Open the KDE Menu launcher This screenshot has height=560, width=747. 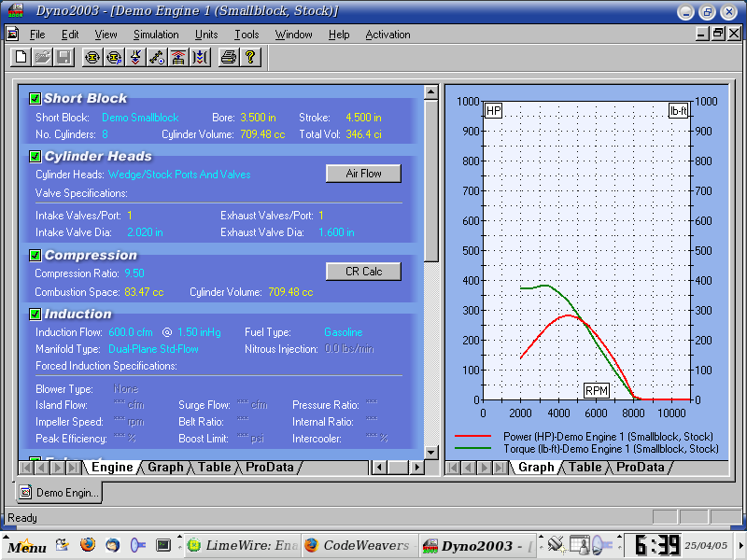pyautogui.click(x=27, y=546)
